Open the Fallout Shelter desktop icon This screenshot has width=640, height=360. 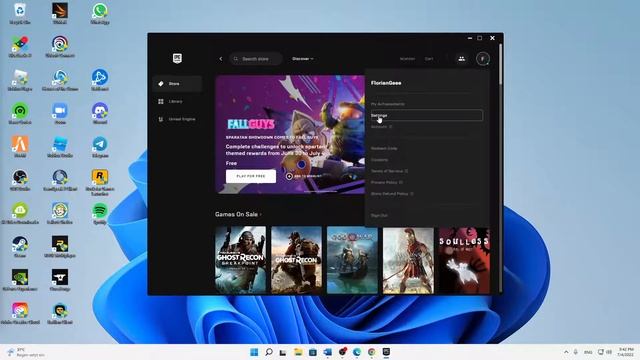pyautogui.click(x=60, y=213)
